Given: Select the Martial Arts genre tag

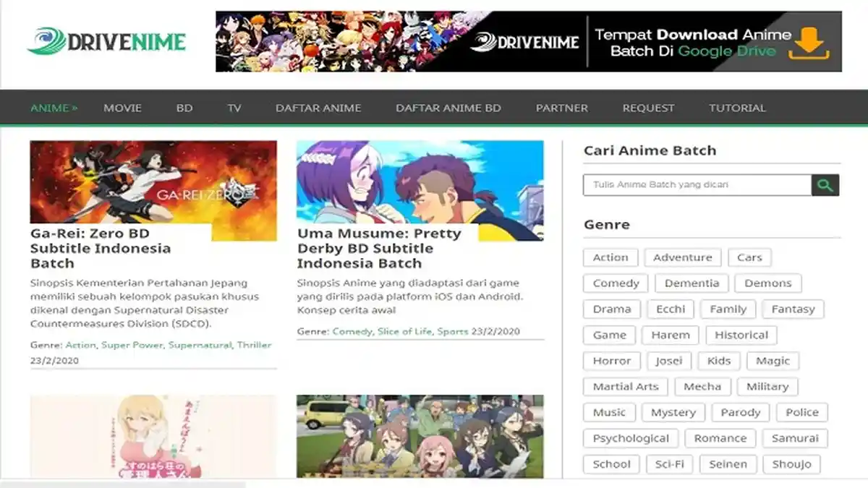Looking at the screenshot, I should point(626,387).
